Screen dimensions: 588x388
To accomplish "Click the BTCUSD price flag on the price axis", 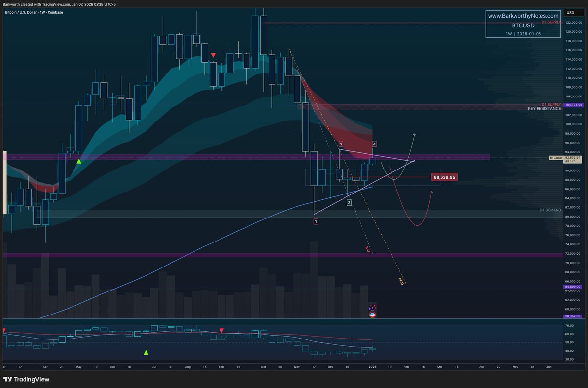I will 555,158.
